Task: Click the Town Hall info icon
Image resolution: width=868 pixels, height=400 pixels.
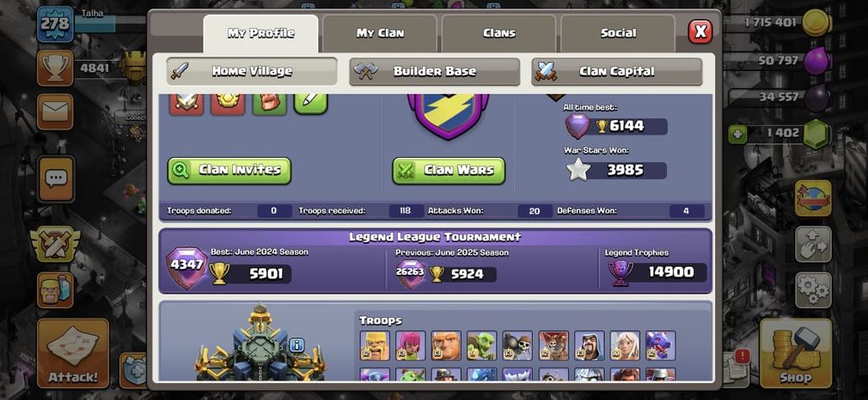Action: click(x=296, y=345)
